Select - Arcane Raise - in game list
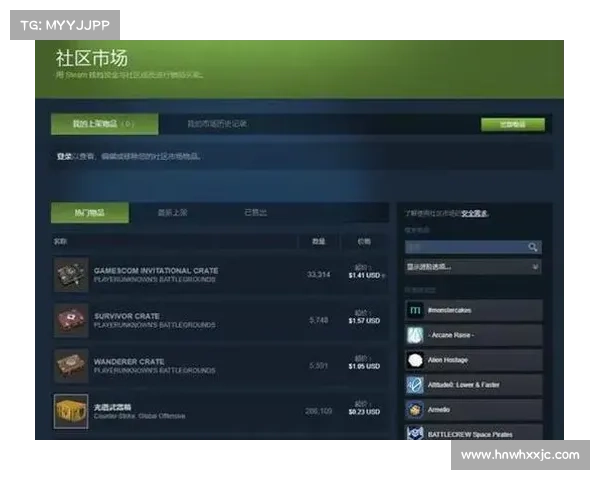The width and height of the screenshot is (600, 480). click(x=473, y=335)
